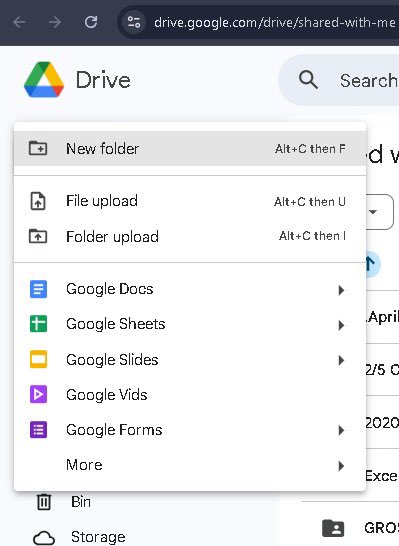
Task: Click the browser back arrow
Action: tap(19, 23)
